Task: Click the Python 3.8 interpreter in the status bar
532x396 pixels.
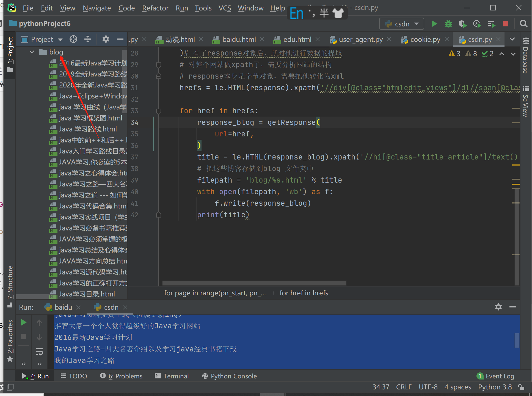Action: click(x=495, y=387)
